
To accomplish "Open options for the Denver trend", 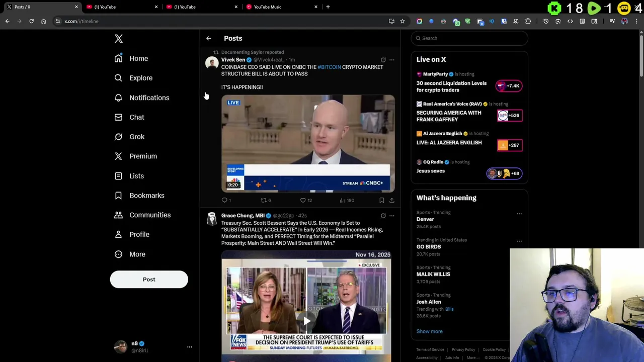I will pos(519,214).
